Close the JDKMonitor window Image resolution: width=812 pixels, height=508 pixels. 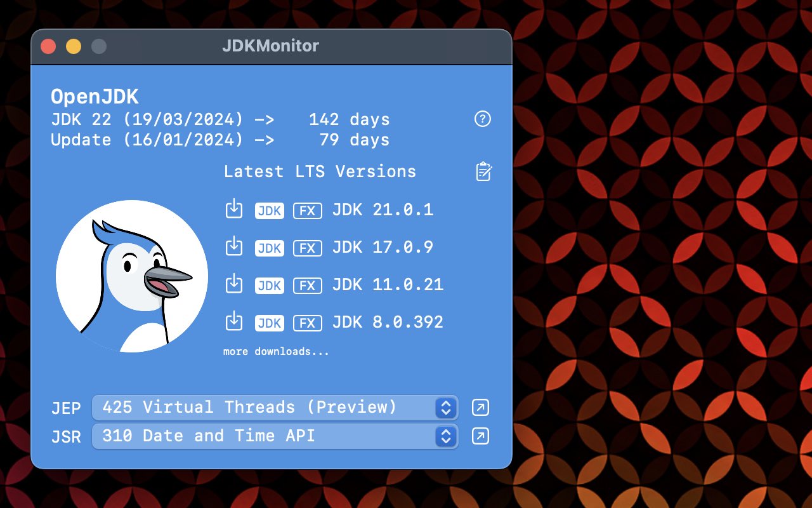pos(48,46)
